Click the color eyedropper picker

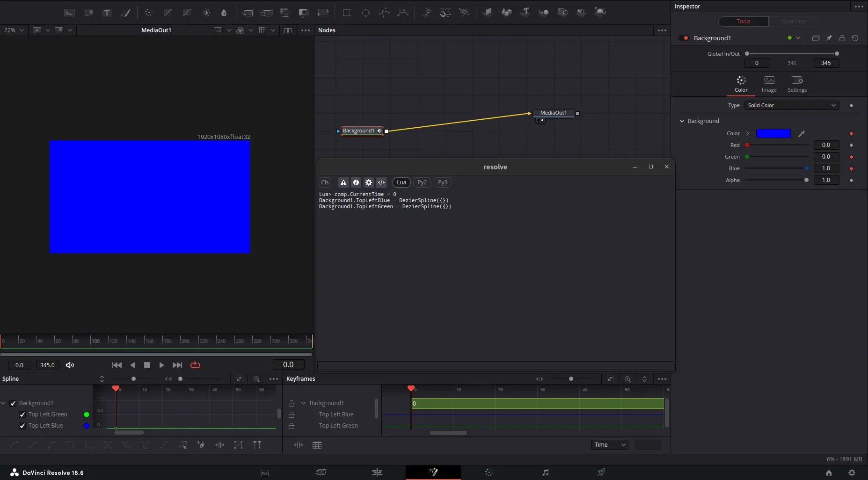point(802,134)
